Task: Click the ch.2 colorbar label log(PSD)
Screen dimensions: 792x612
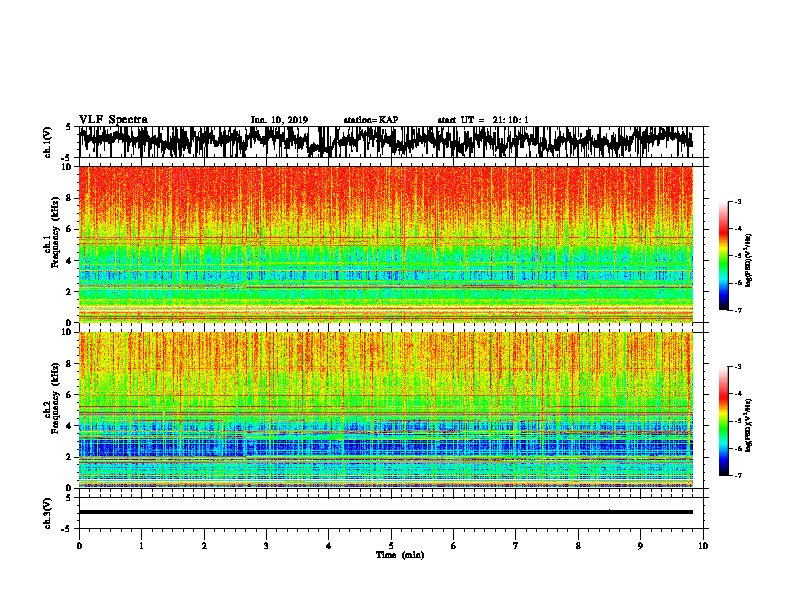Action: tap(749, 425)
